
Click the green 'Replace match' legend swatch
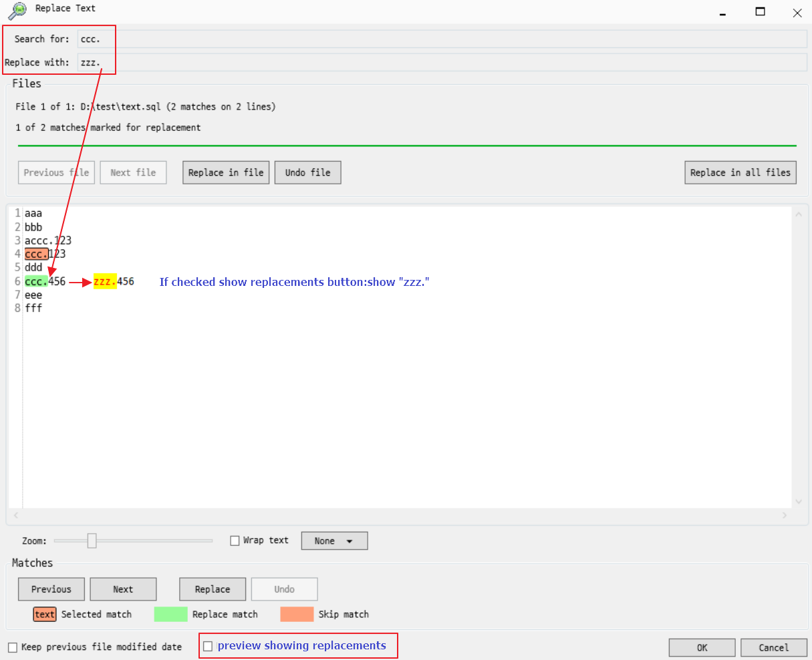170,614
